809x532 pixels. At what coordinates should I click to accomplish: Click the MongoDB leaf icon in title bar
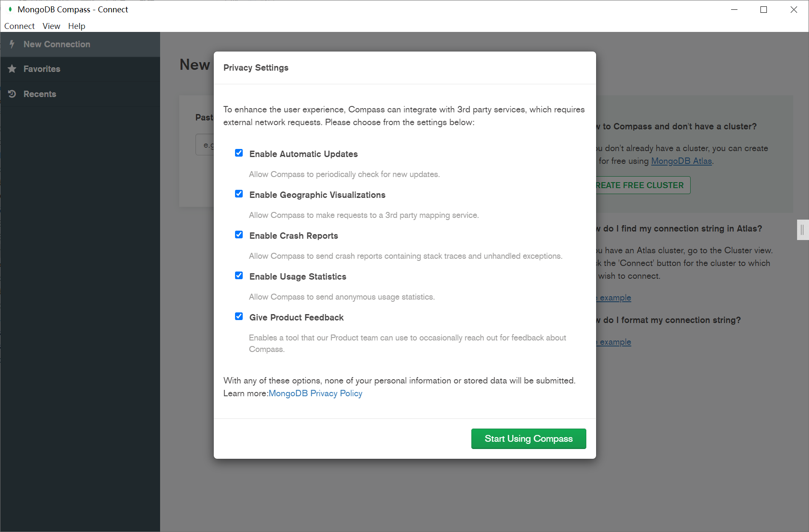10,9
